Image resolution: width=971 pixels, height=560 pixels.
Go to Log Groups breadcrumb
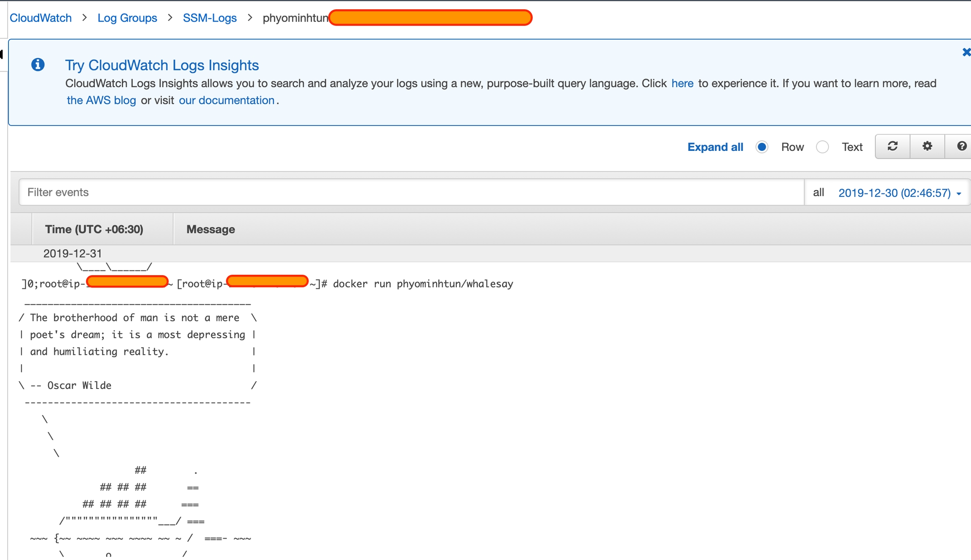[x=127, y=18]
